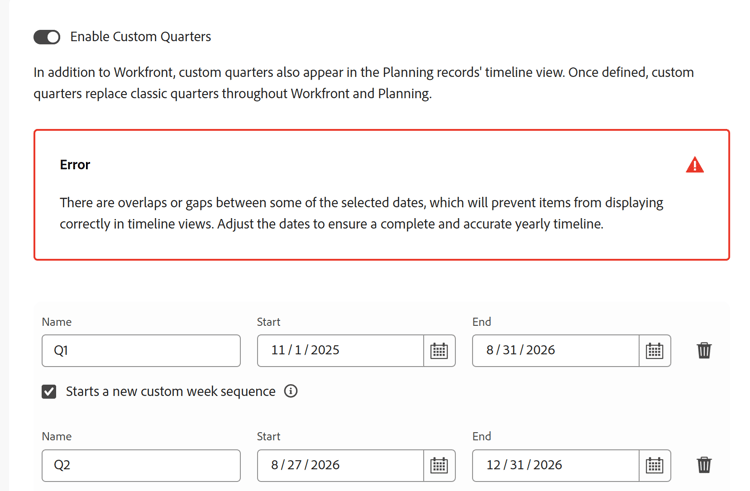Open the Q2 End date calendar picker
Viewport: 750px width, 491px height.
pos(654,465)
